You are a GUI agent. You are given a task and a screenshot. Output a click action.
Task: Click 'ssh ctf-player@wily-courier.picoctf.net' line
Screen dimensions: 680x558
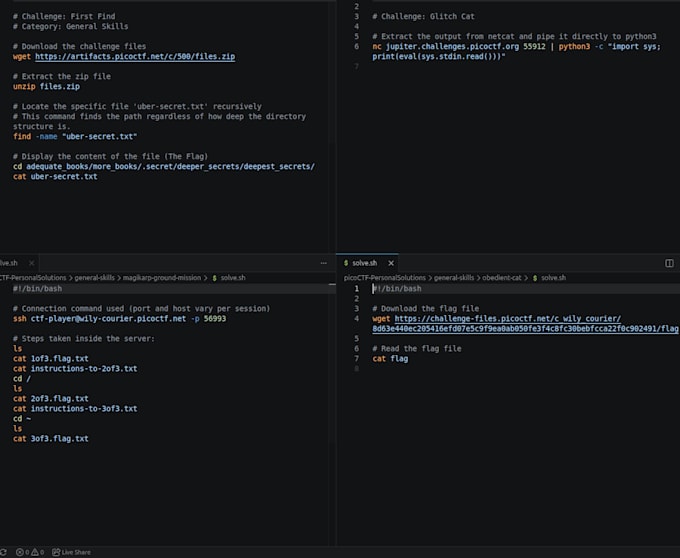pyautogui.click(x=119, y=319)
